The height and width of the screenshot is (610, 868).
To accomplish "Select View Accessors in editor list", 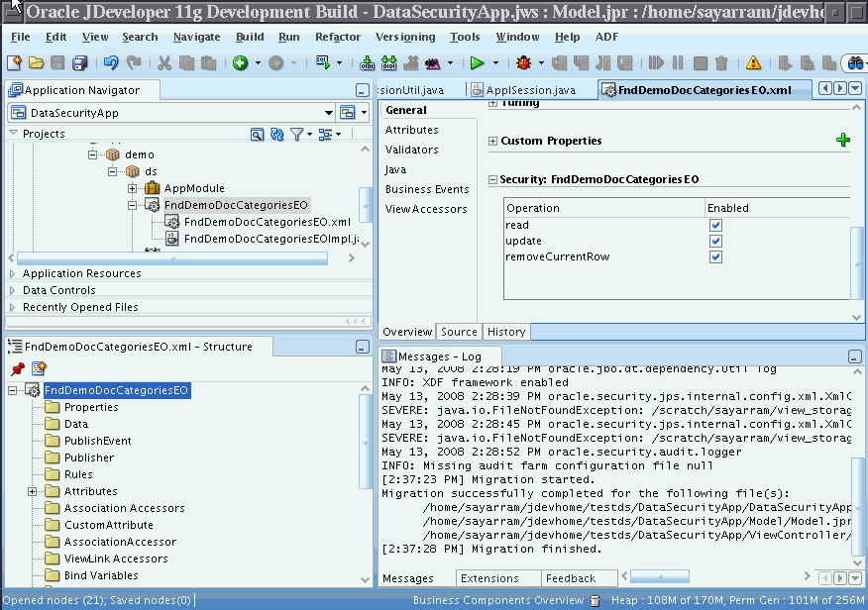I will pos(426,210).
